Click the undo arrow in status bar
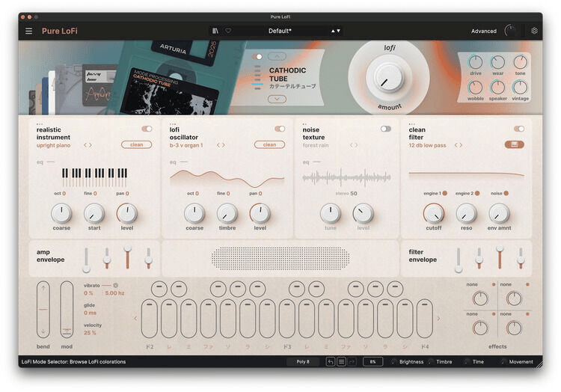This screenshot has width=561, height=392. (330, 362)
